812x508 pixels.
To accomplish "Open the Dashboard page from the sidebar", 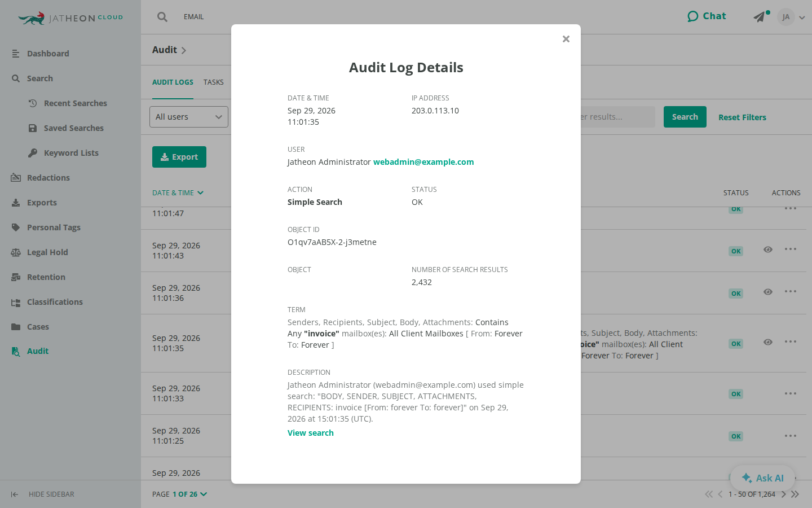I will 48,54.
